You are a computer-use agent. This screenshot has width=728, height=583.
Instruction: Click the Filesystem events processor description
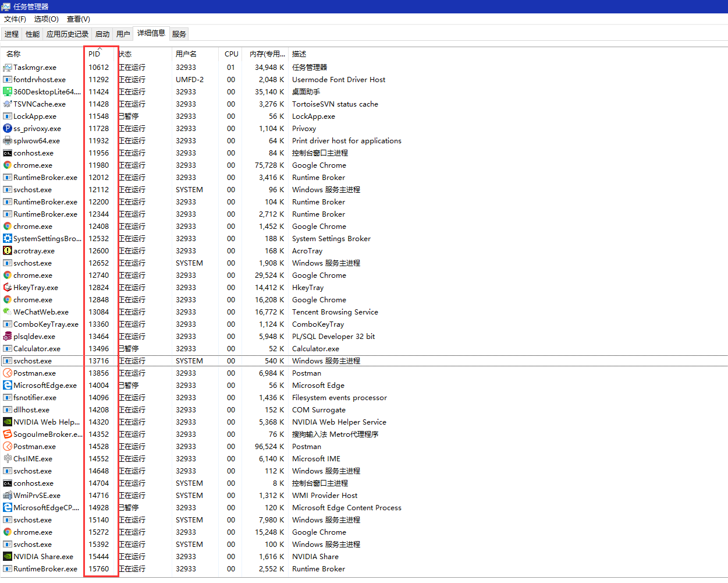point(339,398)
